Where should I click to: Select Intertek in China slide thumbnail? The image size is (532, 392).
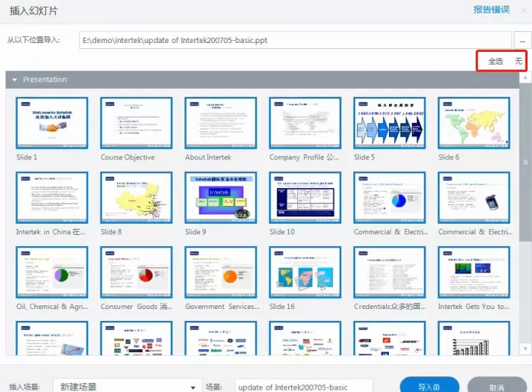[52, 198]
